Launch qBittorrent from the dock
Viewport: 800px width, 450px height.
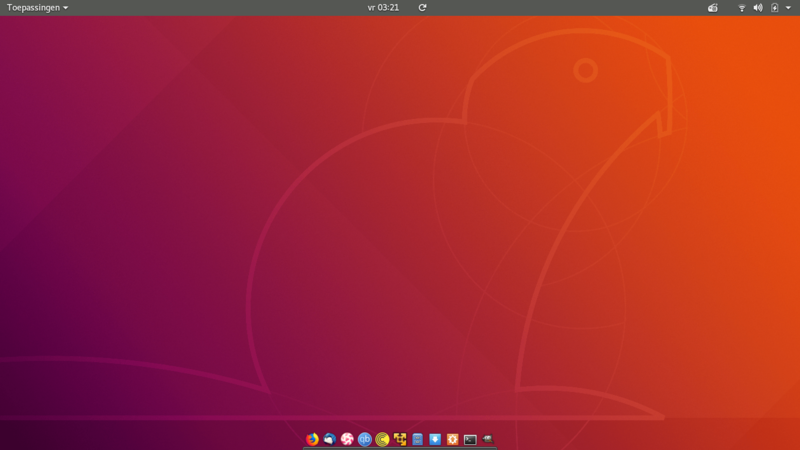[x=364, y=439]
